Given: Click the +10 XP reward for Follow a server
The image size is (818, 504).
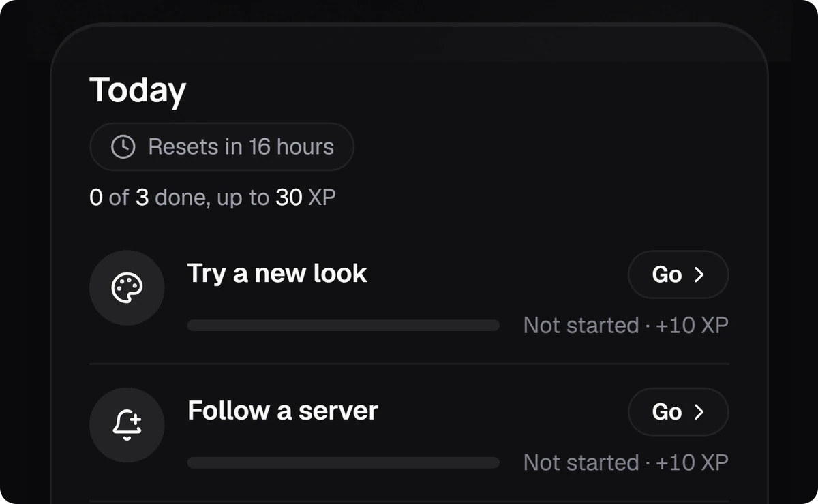Looking at the screenshot, I should point(692,463).
